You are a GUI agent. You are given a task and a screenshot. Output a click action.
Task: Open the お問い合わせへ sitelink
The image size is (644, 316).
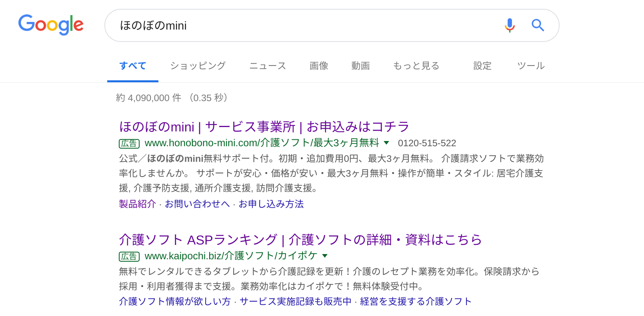(x=197, y=204)
